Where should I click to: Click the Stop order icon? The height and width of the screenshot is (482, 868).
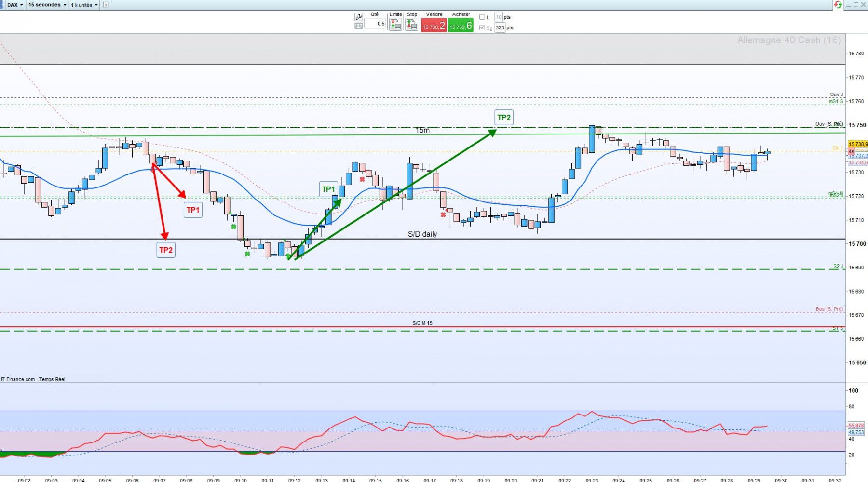click(411, 25)
